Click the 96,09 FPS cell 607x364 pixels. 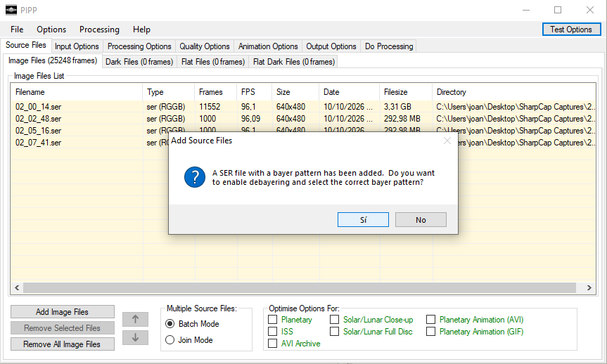(251, 119)
